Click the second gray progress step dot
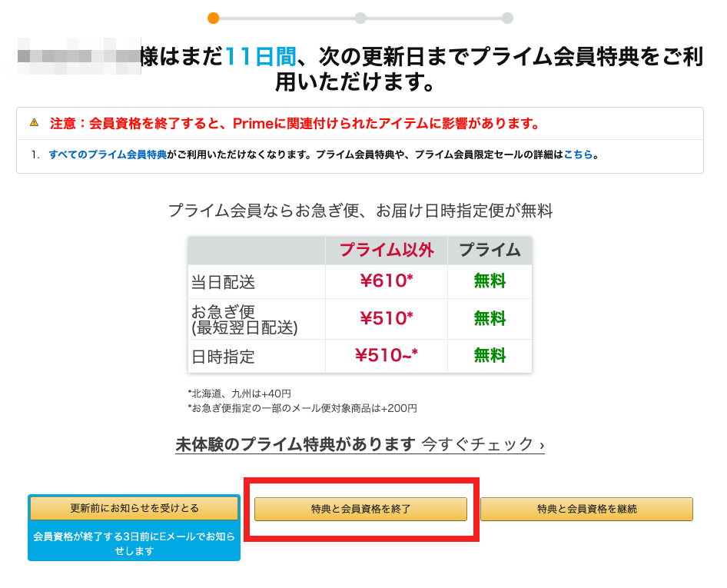The image size is (727, 588). click(360, 18)
